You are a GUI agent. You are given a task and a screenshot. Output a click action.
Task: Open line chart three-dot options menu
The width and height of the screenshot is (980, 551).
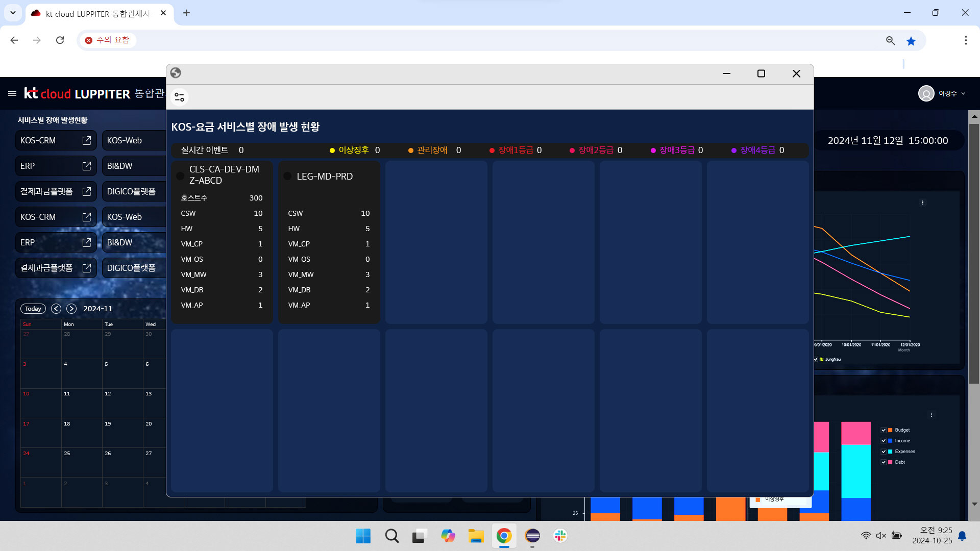922,203
